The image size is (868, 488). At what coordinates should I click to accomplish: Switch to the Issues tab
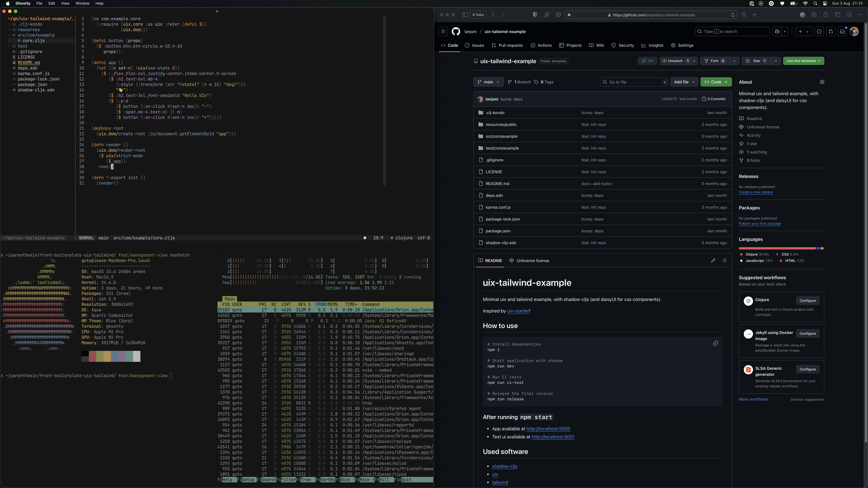pos(474,45)
